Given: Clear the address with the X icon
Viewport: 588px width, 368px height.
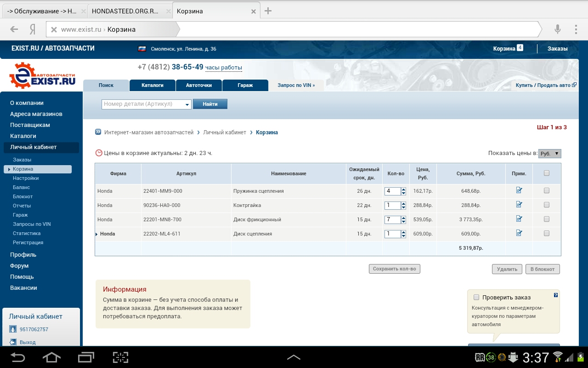Looking at the screenshot, I should 54,29.
